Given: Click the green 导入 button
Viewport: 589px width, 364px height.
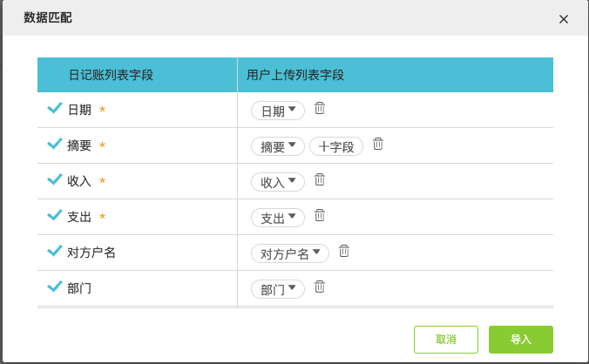Looking at the screenshot, I should click(x=521, y=339).
